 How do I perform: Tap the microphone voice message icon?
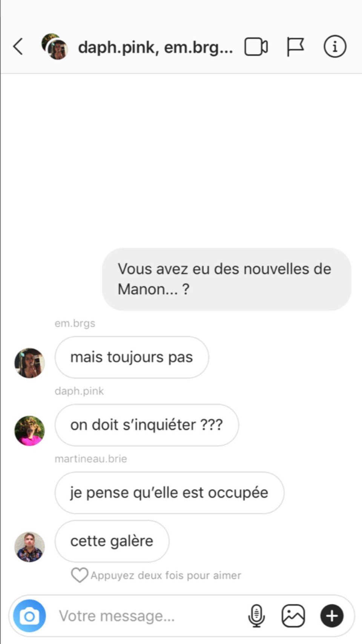[256, 616]
